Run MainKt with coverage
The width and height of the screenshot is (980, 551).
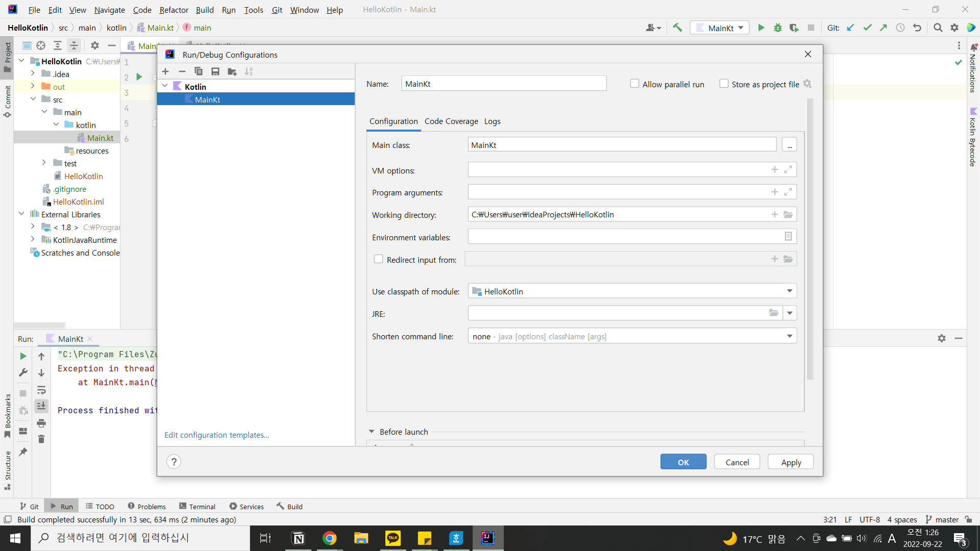pyautogui.click(x=794, y=28)
